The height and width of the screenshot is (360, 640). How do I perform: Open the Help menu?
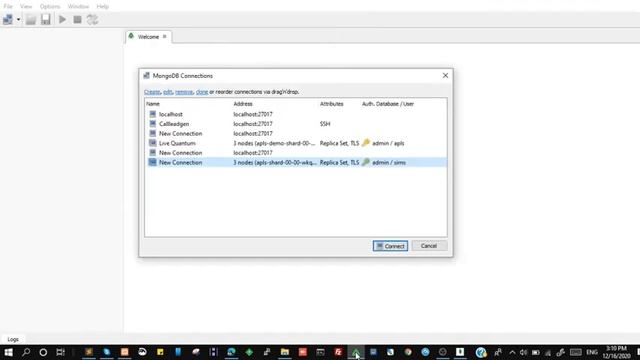coord(102,7)
